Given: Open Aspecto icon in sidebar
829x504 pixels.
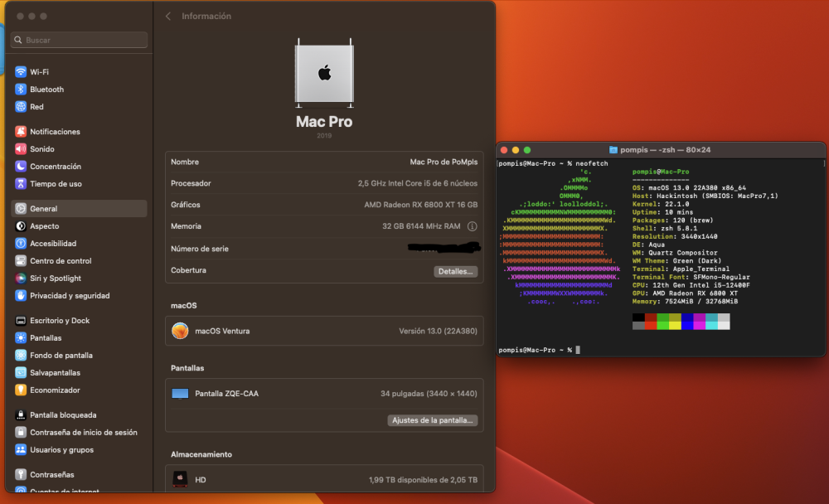Looking at the screenshot, I should coord(21,226).
